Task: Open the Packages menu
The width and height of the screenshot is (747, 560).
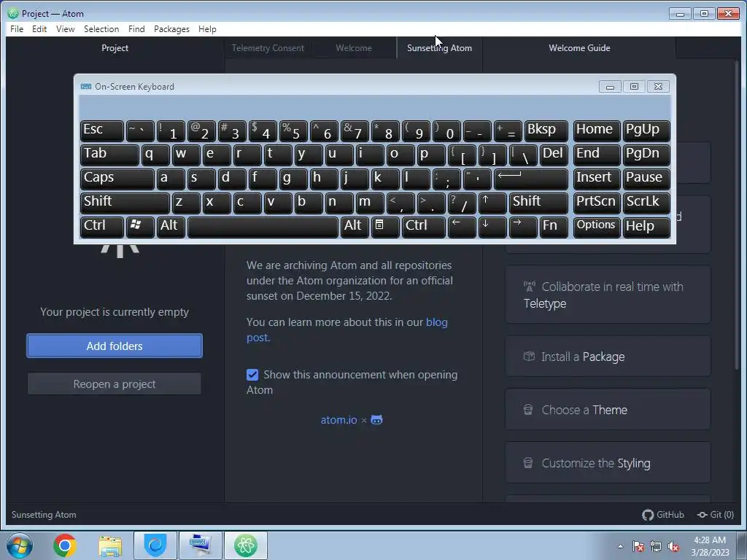Action: click(x=171, y=29)
